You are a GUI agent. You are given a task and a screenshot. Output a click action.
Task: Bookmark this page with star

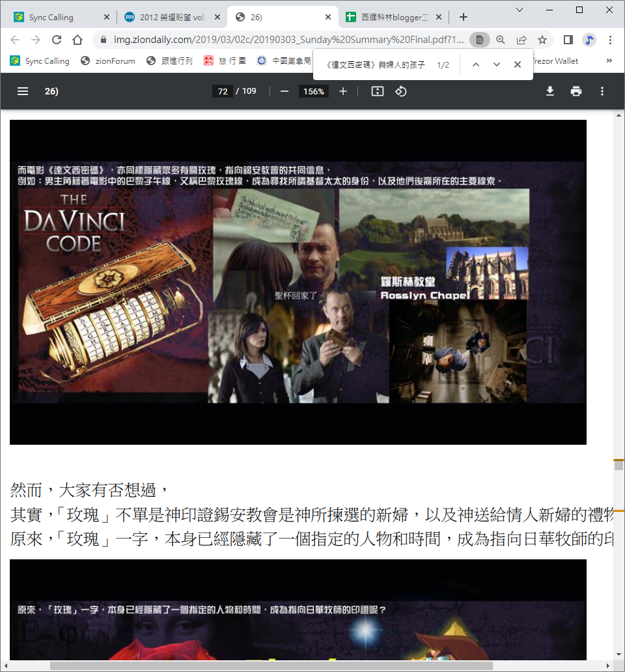click(x=542, y=40)
